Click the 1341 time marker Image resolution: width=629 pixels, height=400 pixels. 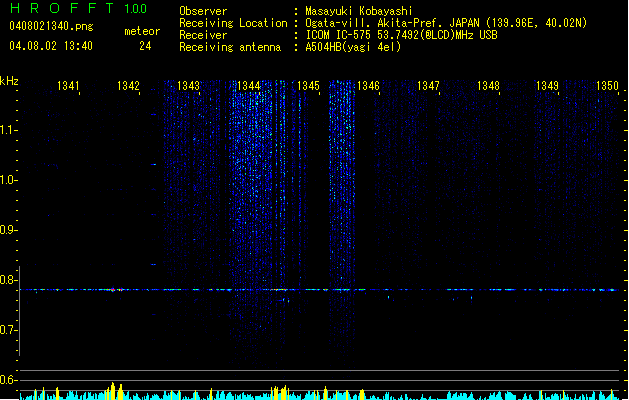click(x=68, y=86)
